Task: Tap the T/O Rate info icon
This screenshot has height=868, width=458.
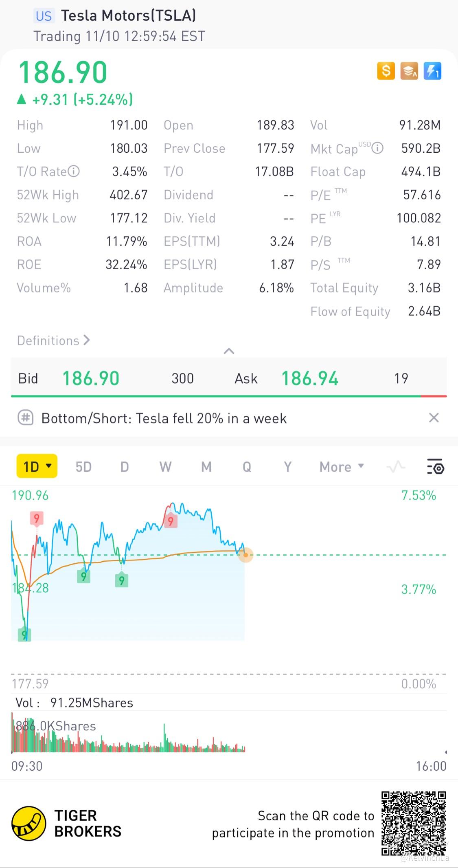Action: [x=74, y=171]
